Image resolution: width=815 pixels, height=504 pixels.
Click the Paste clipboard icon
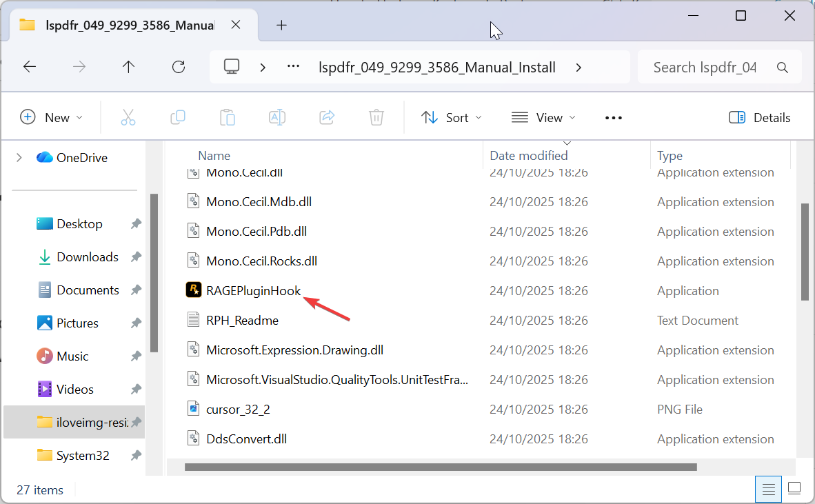(228, 118)
